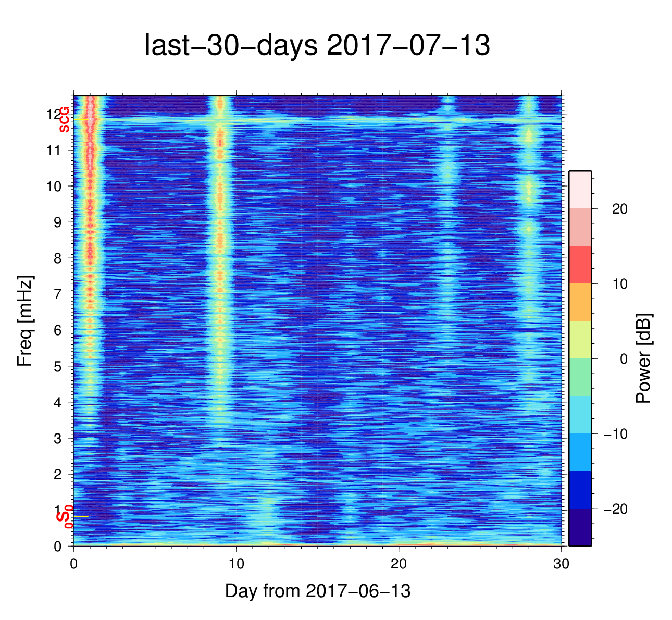Click the y-axis tick label "5"

[x=57, y=366]
